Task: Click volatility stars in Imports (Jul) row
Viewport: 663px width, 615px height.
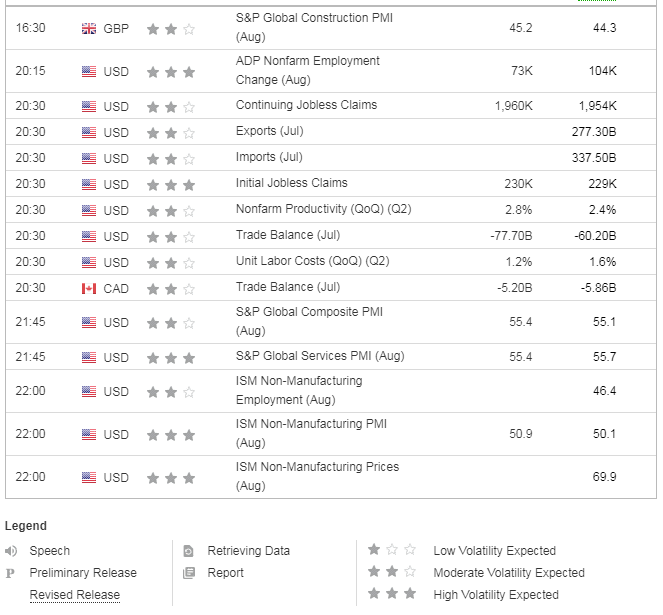Action: tap(171, 159)
